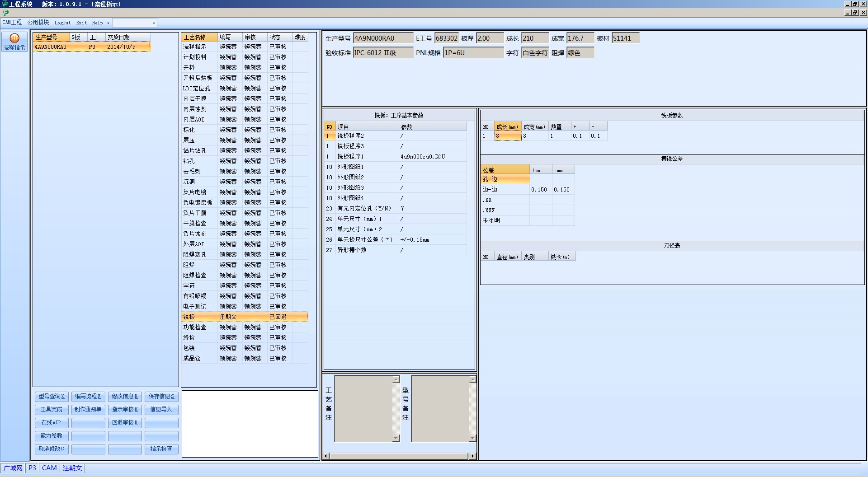
Task: Click the 型号查询 button
Action: (52, 397)
